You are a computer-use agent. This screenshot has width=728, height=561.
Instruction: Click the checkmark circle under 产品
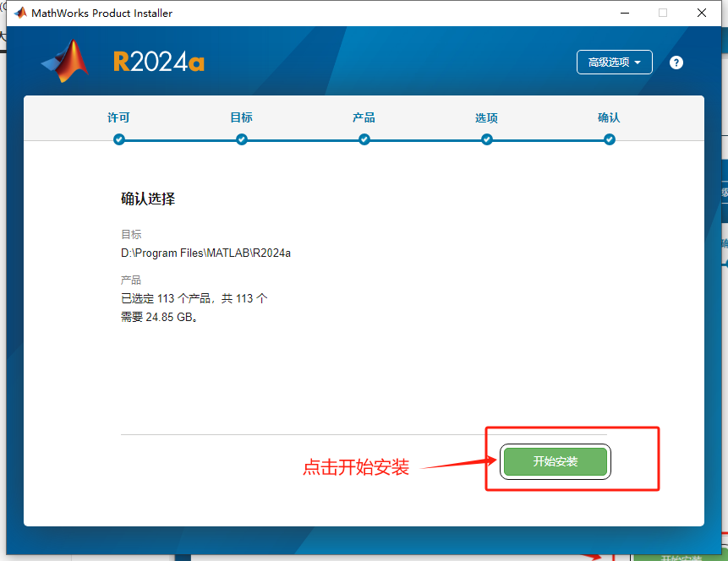[x=364, y=139]
